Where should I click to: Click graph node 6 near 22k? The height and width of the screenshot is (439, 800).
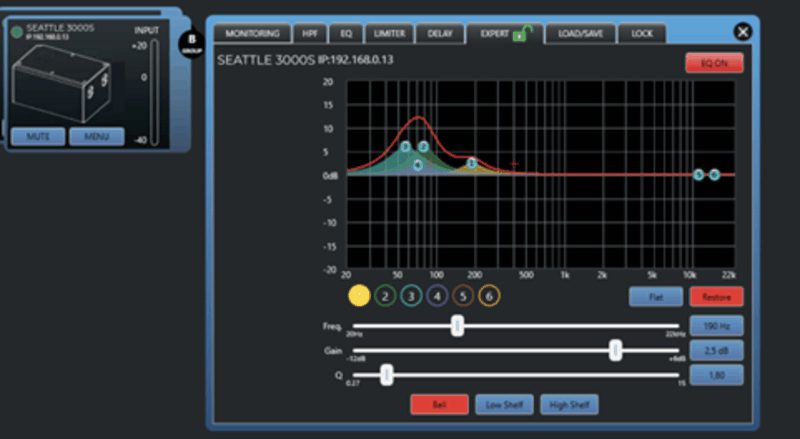point(714,175)
